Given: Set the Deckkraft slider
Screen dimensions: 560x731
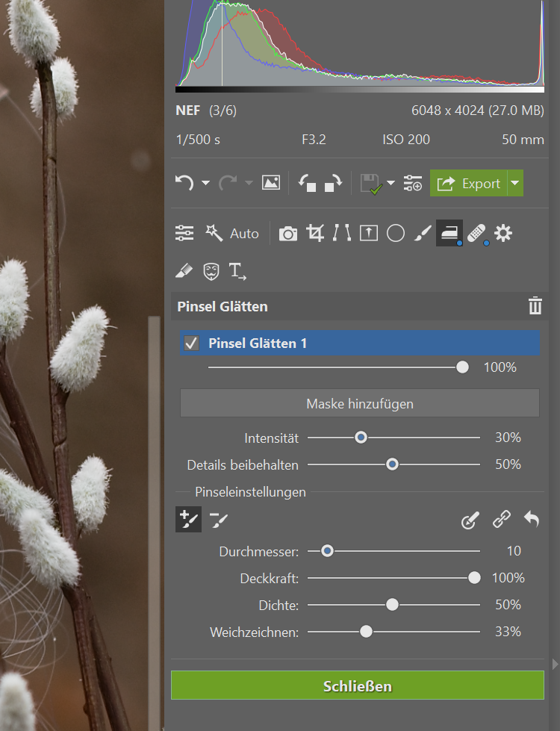Looking at the screenshot, I should [x=393, y=578].
